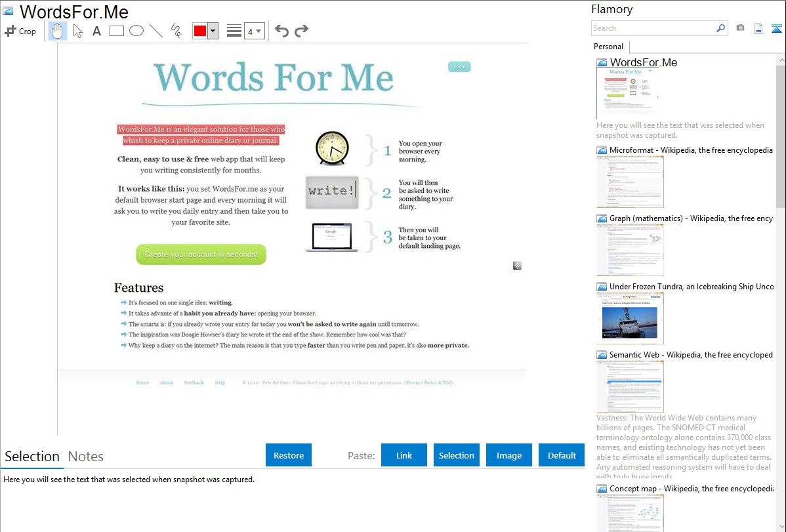Viewport: 786px width, 532px height.
Task: Click the Privacy Policy & TOS link
Action: (x=428, y=382)
